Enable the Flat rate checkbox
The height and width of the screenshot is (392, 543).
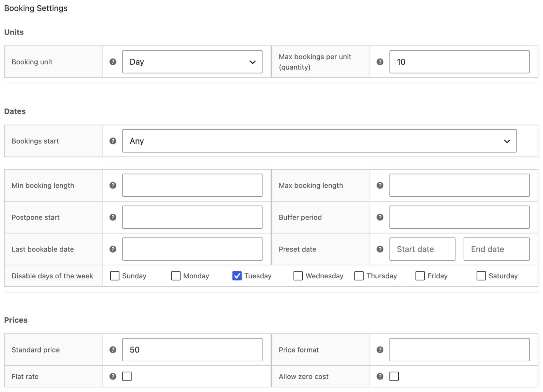(127, 376)
